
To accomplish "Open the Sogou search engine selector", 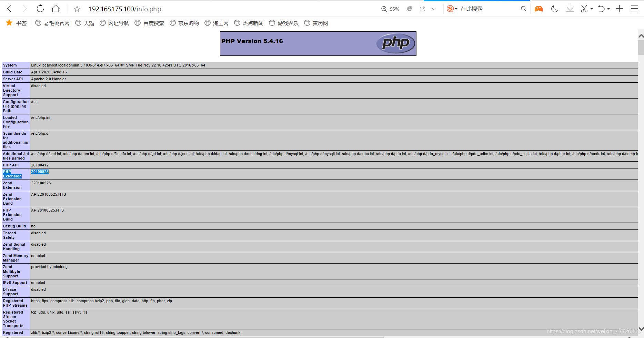I will 452,9.
